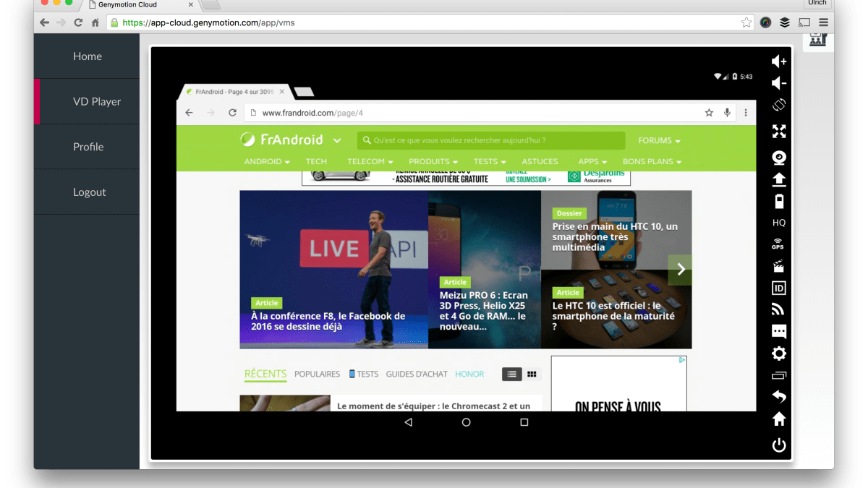This screenshot has height=488, width=868.
Task: Toggle HQ high quality display mode
Action: point(778,223)
